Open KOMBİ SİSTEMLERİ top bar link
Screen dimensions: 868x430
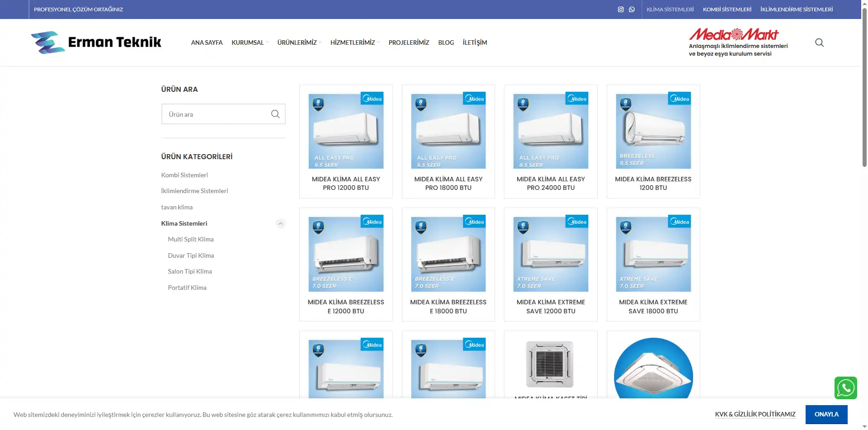(x=727, y=9)
